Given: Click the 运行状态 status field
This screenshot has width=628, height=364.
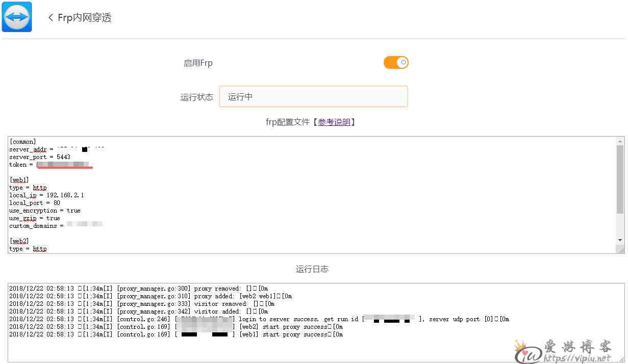Looking at the screenshot, I should tap(314, 96).
